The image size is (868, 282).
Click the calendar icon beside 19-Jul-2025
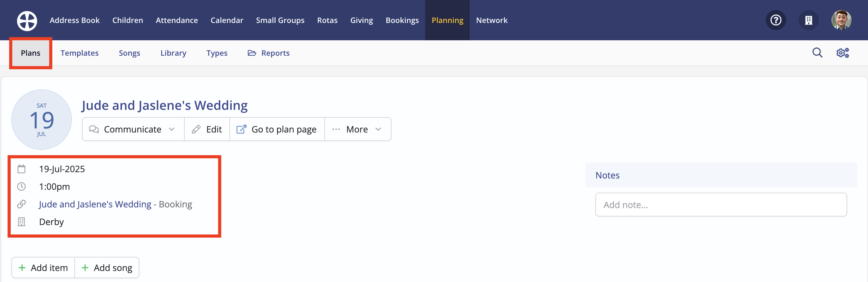pos(21,169)
